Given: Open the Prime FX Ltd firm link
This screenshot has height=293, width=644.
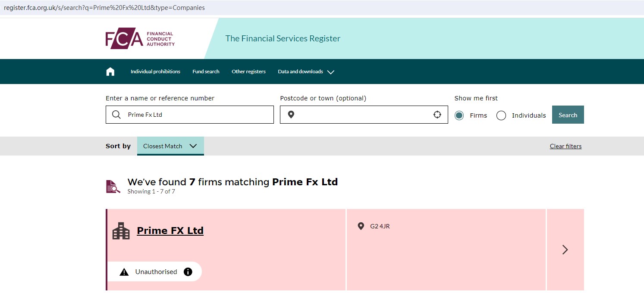Looking at the screenshot, I should 170,231.
